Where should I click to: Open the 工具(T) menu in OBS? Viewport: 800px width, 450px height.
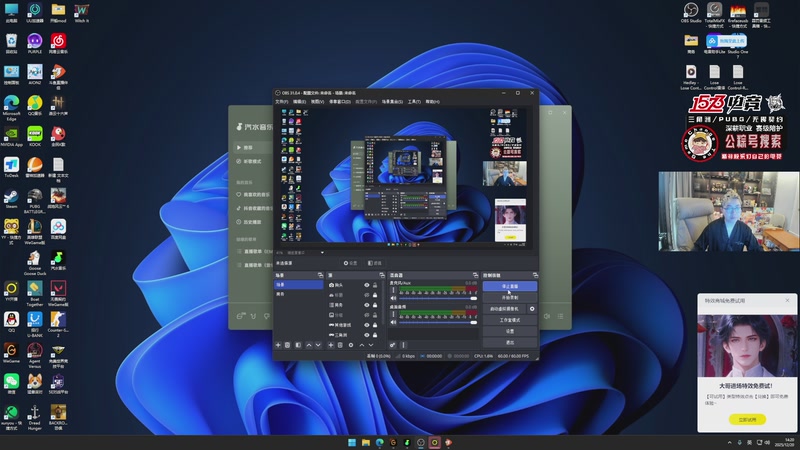click(414, 102)
